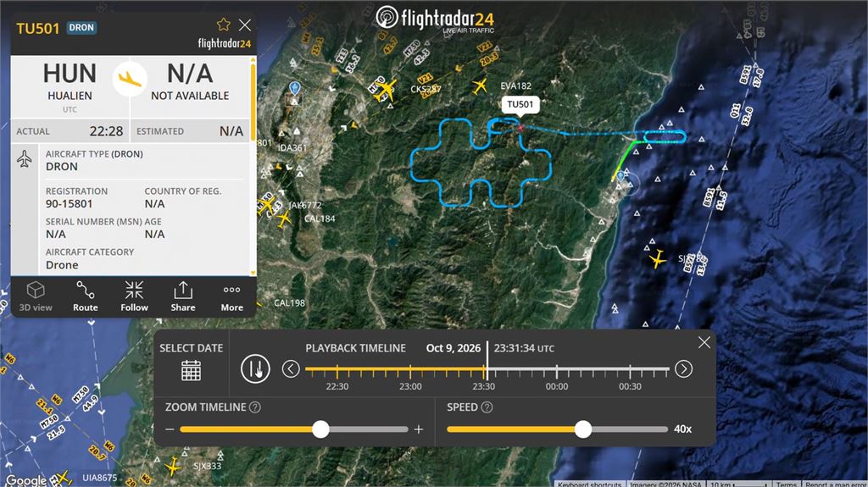Viewport: 868px width, 487px height.
Task: Jump to 22:30 on the timeline
Action: 337,386
